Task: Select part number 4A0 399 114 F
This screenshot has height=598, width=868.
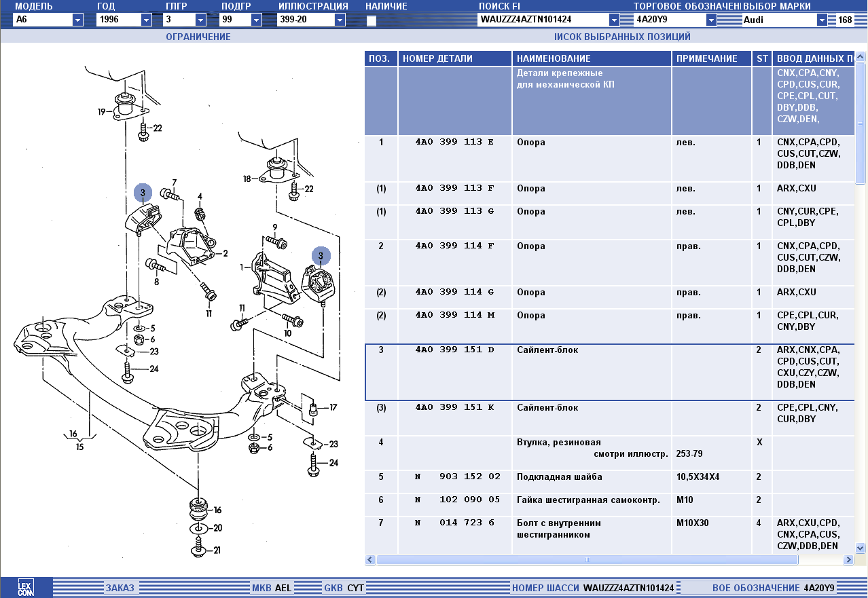Action: click(454, 246)
